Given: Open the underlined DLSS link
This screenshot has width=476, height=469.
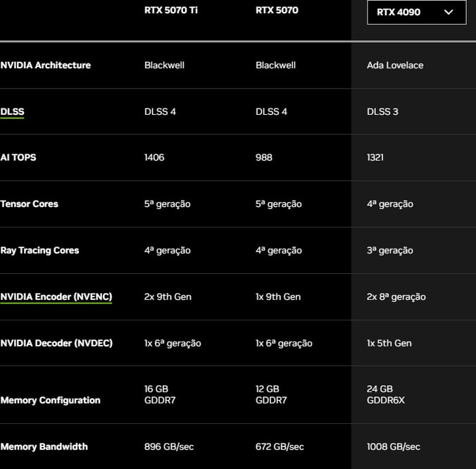Looking at the screenshot, I should pyautogui.click(x=12, y=112).
